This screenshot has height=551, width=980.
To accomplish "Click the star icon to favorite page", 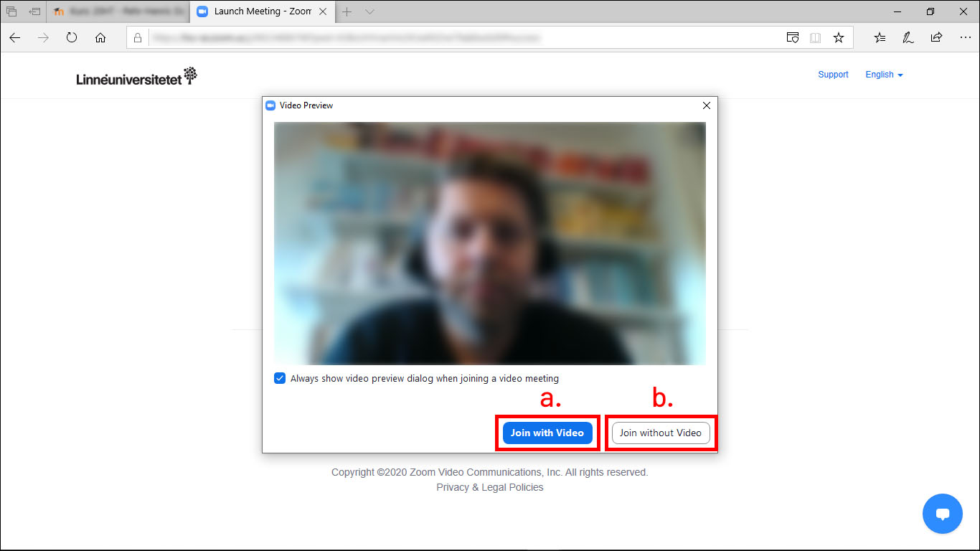I will [x=838, y=38].
